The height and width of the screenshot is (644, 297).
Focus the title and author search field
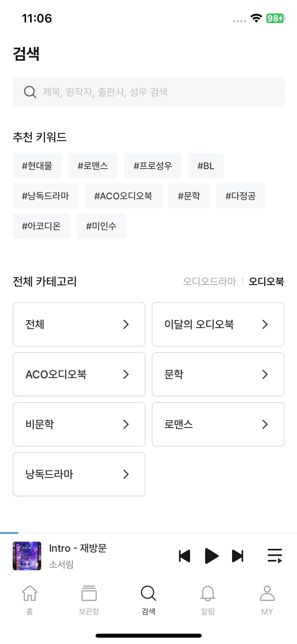[x=158, y=92]
